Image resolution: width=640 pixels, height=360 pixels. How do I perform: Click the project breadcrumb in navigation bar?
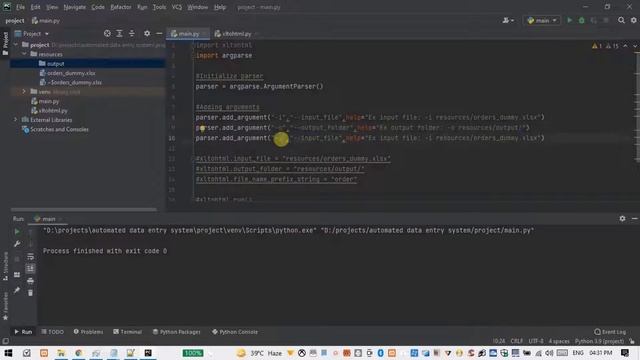pyautogui.click(x=15, y=21)
